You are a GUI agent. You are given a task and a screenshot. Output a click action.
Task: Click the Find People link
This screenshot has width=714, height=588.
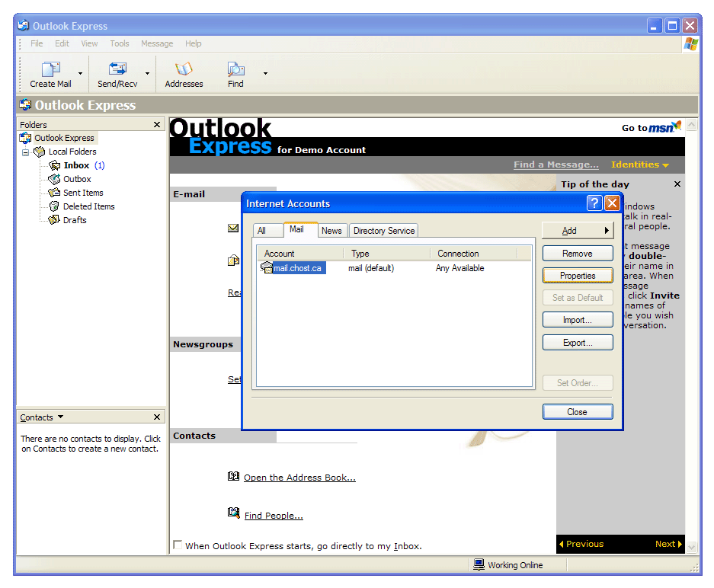[274, 516]
